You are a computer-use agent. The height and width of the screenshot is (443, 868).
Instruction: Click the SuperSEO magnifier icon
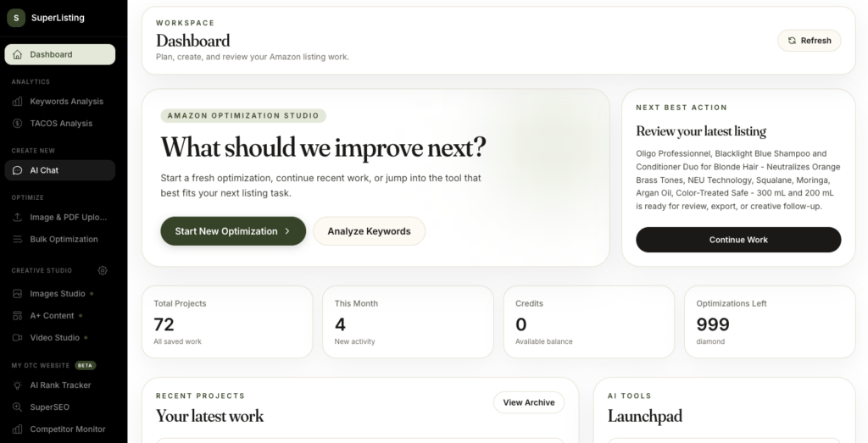(18, 407)
